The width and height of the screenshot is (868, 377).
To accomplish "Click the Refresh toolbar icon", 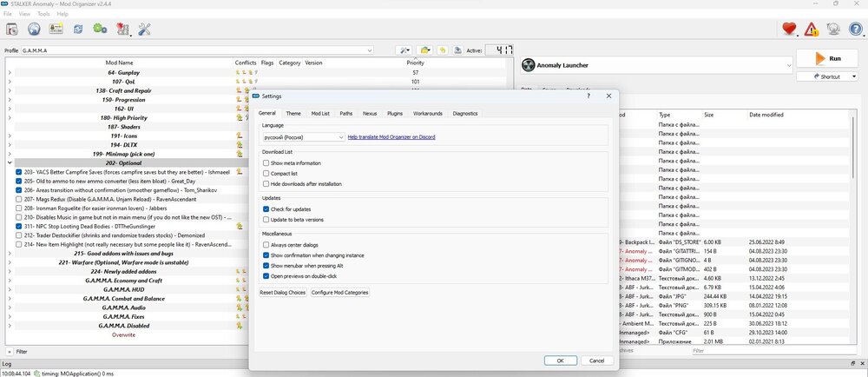I will (79, 30).
